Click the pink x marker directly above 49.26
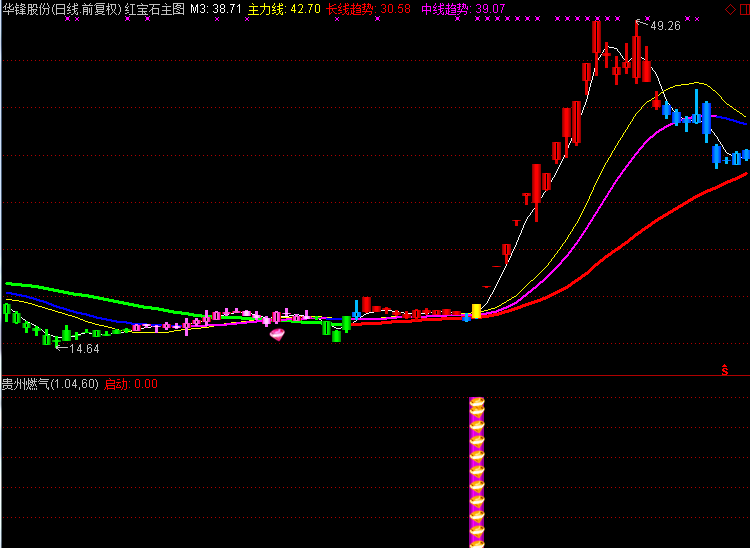 point(647,19)
